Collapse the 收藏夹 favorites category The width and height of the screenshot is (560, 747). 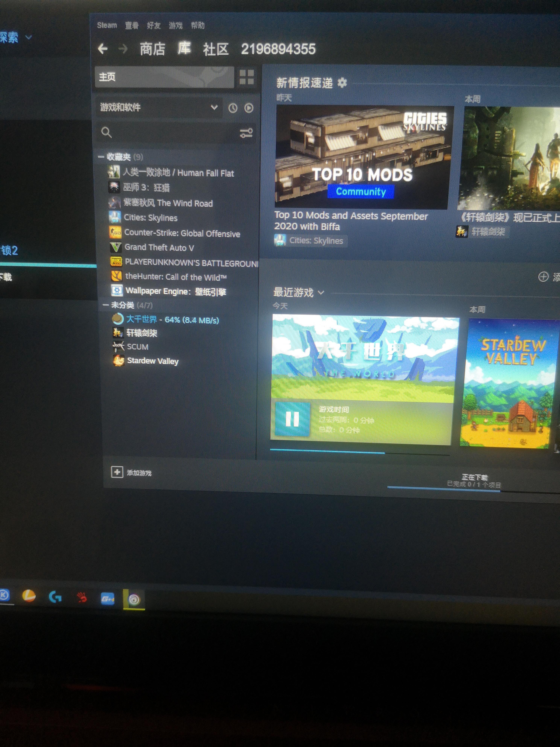(x=101, y=157)
